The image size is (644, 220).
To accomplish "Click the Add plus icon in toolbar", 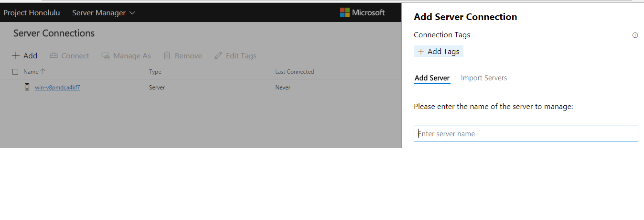I will [x=16, y=55].
